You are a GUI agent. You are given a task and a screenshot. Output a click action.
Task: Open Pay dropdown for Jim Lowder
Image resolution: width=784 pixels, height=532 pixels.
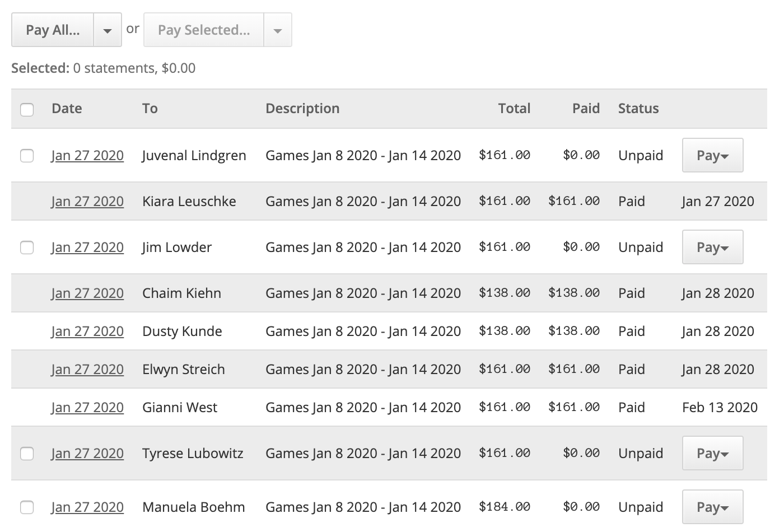[x=712, y=247]
